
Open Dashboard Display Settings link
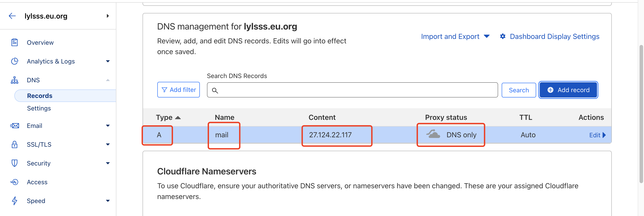pyautogui.click(x=554, y=36)
